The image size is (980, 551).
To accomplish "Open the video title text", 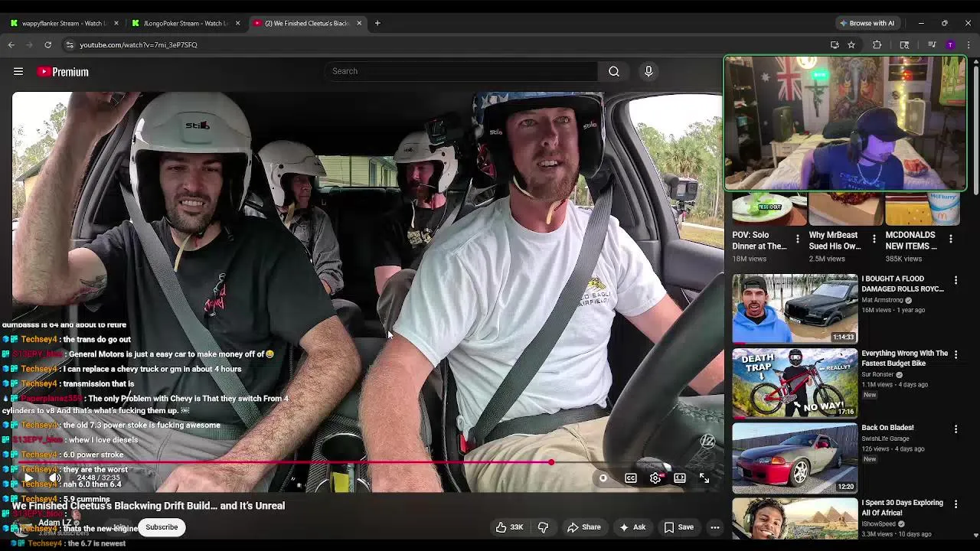I will pos(149,506).
